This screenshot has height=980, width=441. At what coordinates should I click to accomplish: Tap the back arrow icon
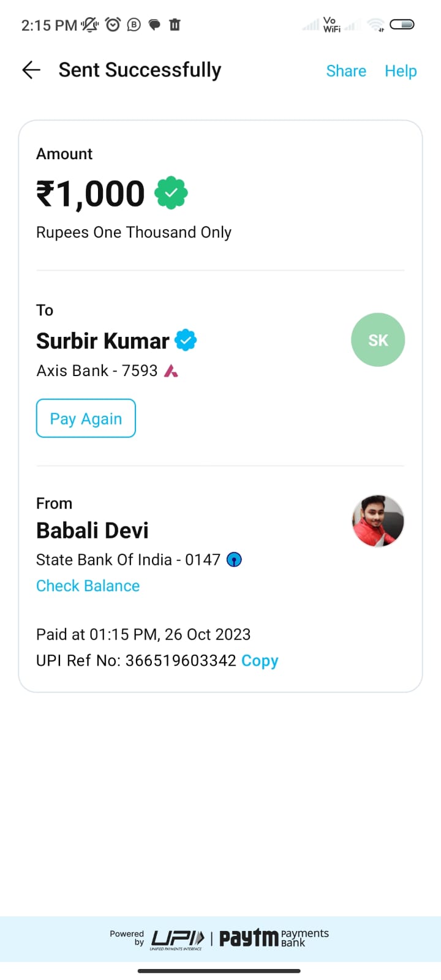pos(31,70)
